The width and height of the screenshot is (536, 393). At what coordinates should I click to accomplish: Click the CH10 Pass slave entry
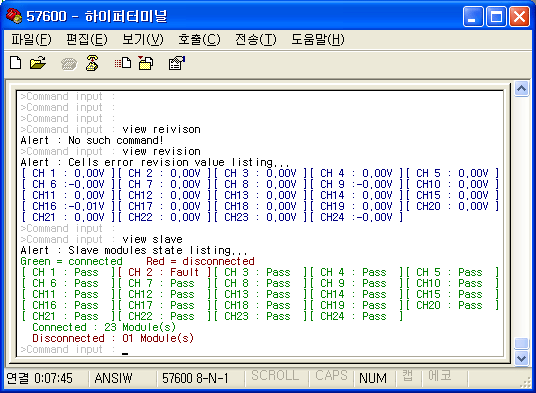point(452,283)
